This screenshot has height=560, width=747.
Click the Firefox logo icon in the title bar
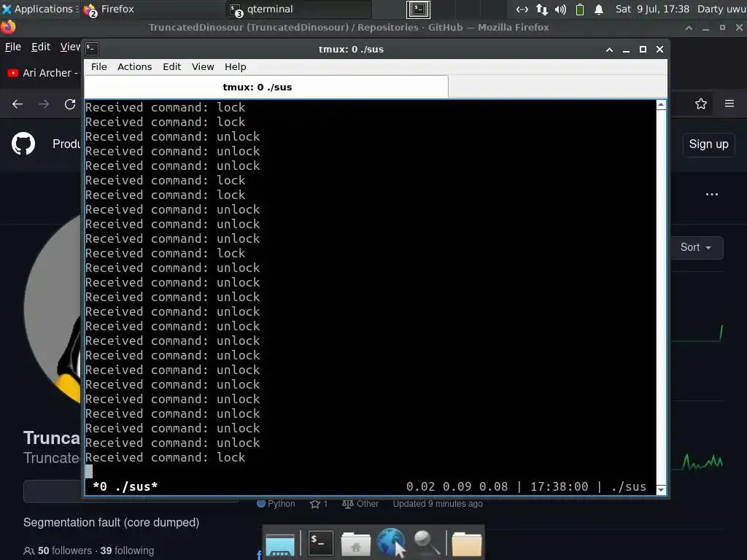(x=8, y=27)
